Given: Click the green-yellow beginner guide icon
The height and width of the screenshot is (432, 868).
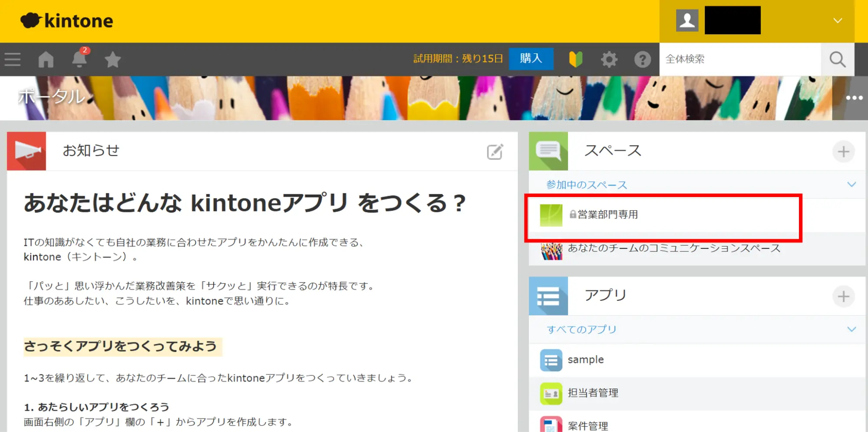Looking at the screenshot, I should tap(575, 59).
